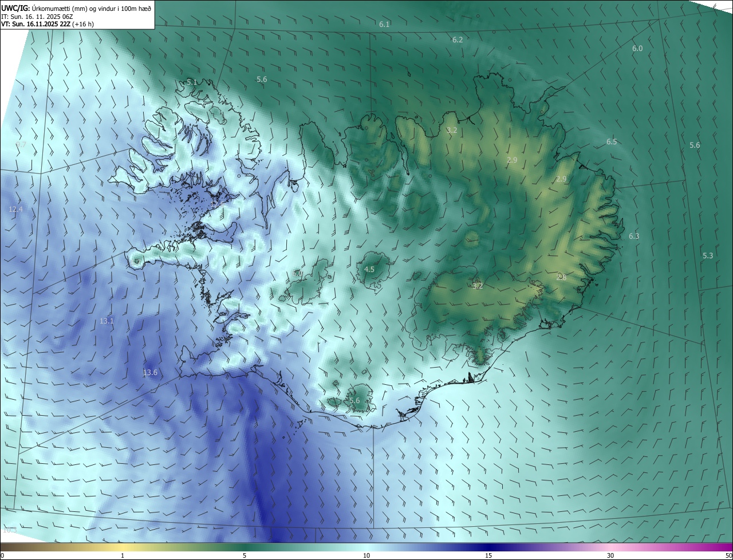Screen dimensions: 733x560
Task: Click the 10 label on color scale
Action: (366, 555)
